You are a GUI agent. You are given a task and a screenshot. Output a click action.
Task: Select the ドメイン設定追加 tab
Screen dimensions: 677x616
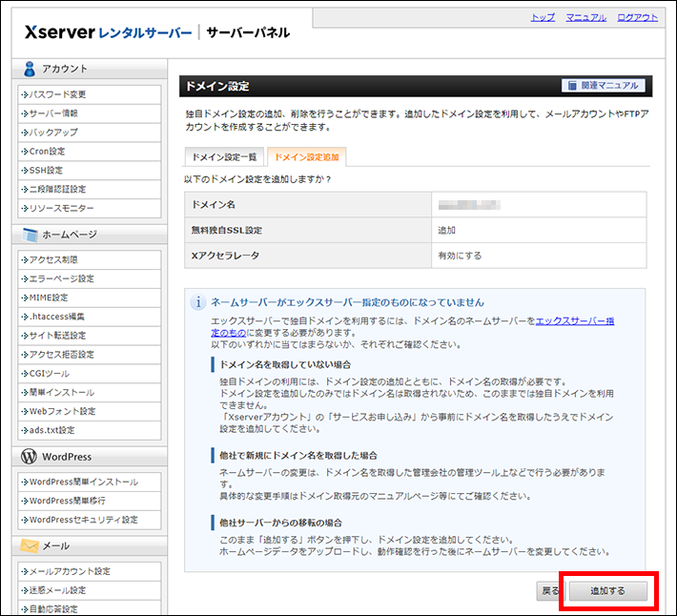(x=306, y=156)
